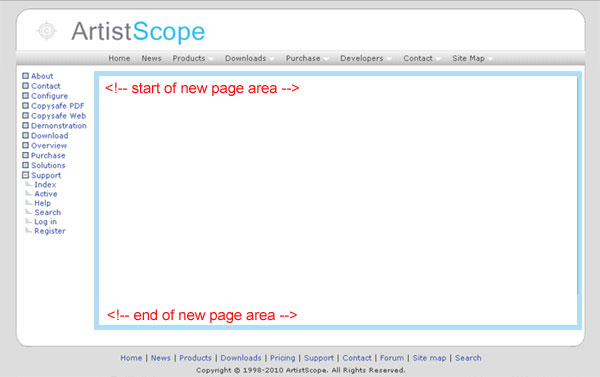The width and height of the screenshot is (600, 377).
Task: Expand the Solutions node plus box
Action: pos(25,165)
